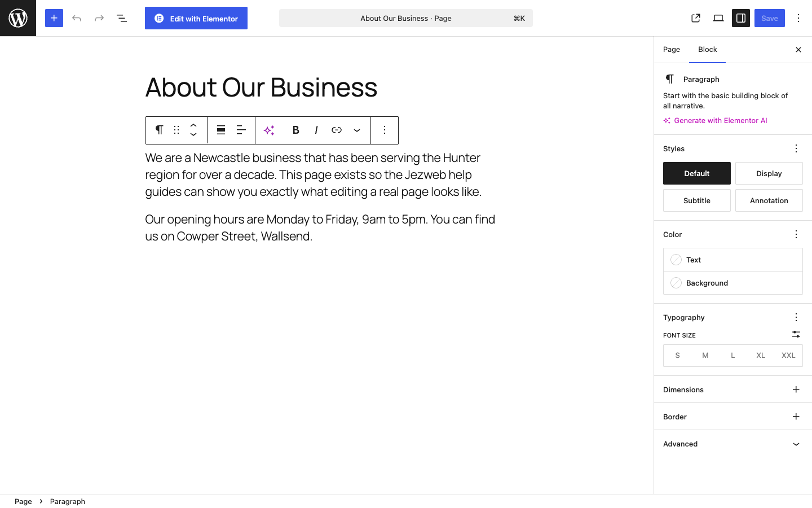This screenshot has width=812, height=508.
Task: Click the About Our Business title
Action: coord(261,87)
